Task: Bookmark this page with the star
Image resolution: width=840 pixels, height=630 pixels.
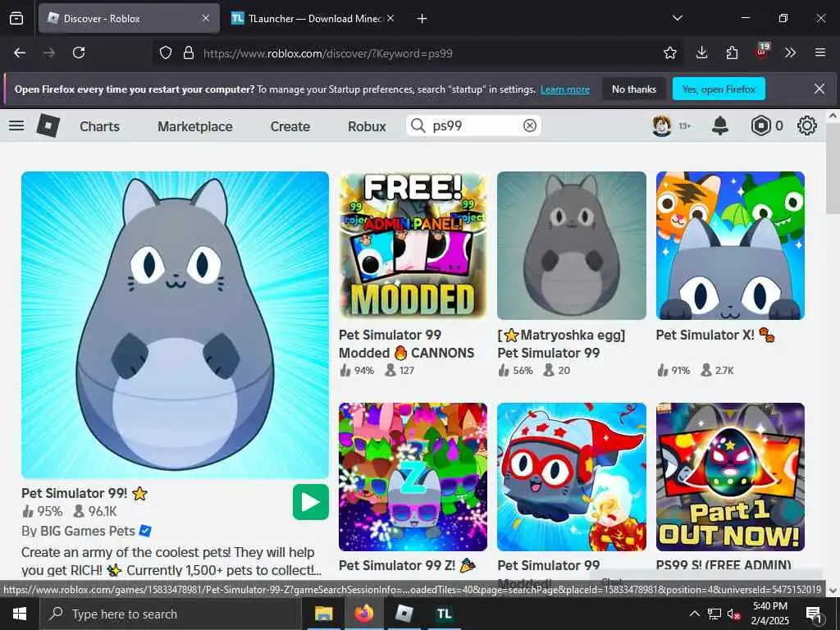Action: click(x=669, y=52)
